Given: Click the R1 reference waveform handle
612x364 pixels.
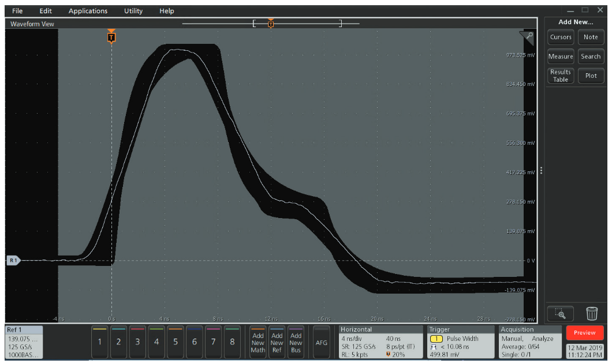Looking at the screenshot, I should (13, 261).
